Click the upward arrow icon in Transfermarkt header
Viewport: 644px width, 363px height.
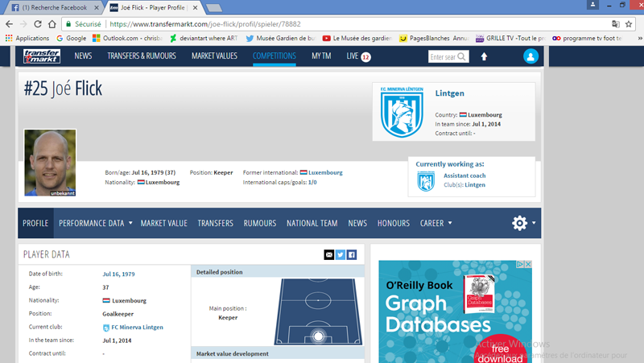[485, 56]
